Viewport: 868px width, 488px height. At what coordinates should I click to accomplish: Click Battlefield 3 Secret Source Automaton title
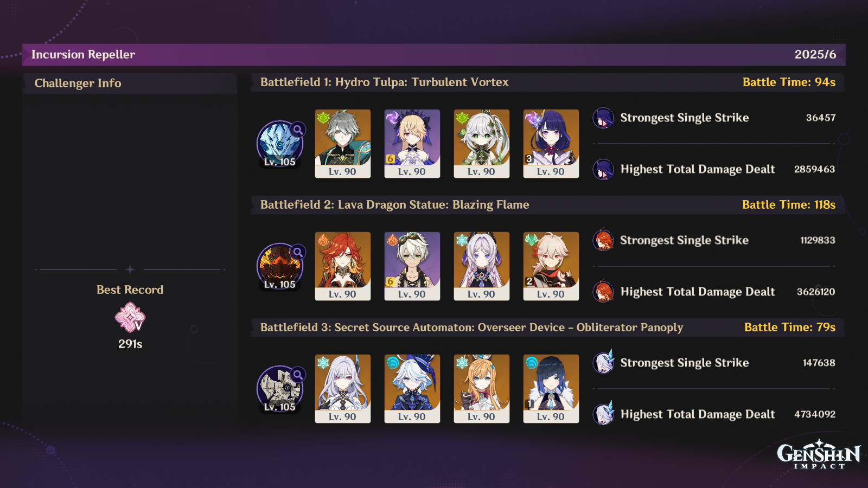[x=471, y=327]
